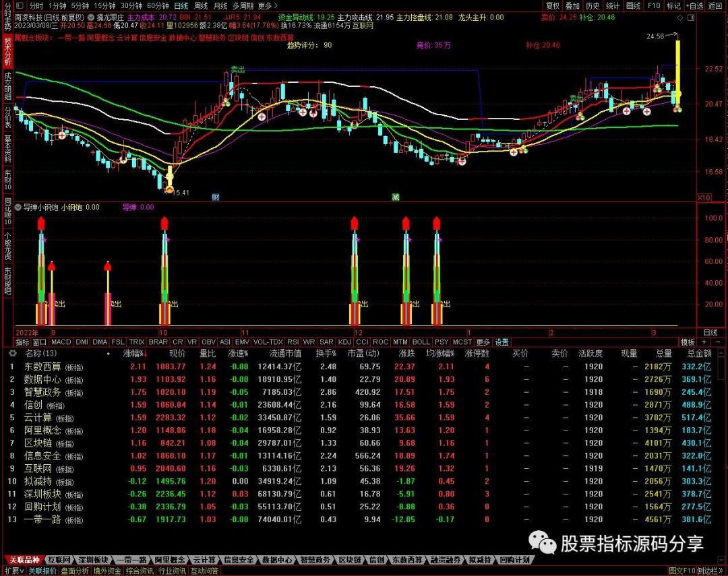Viewport: 728px width, 576px height.
Task: Open 基本资料 in the left sidebar
Action: point(8,149)
